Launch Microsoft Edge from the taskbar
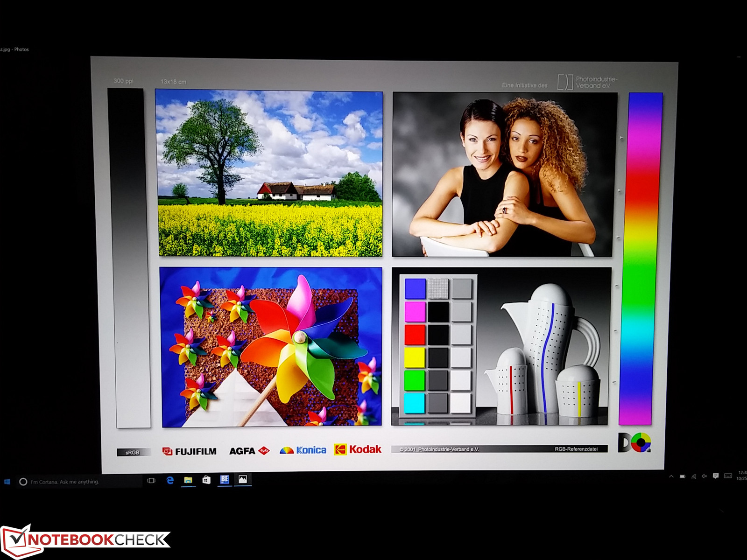747x560 pixels. 170,480
